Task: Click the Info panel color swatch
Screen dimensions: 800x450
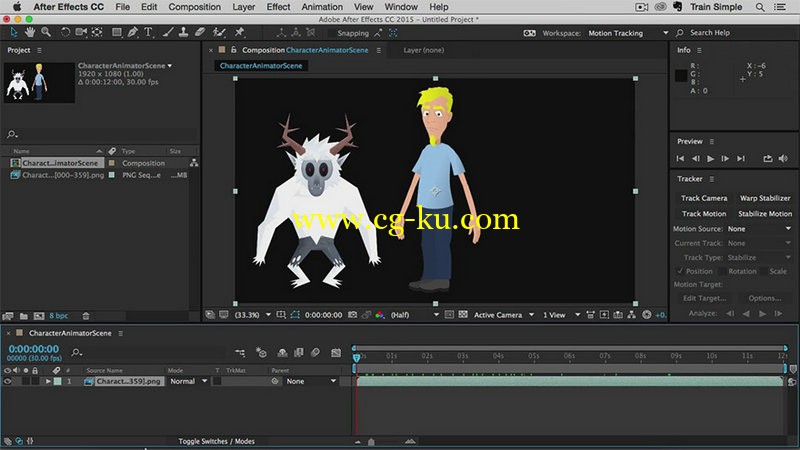Action: 681,76
